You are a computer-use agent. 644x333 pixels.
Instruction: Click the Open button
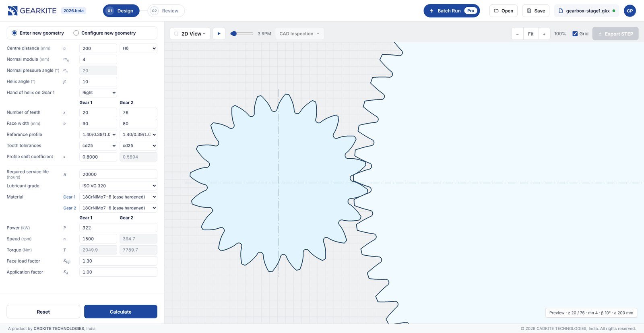point(503,11)
